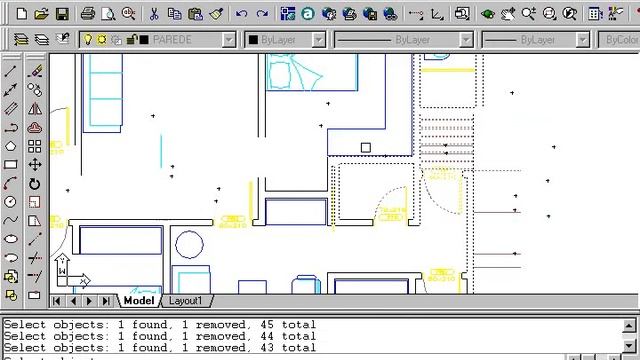Select the Extend tool
The width and height of the screenshot is (640, 360).
[x=35, y=276]
